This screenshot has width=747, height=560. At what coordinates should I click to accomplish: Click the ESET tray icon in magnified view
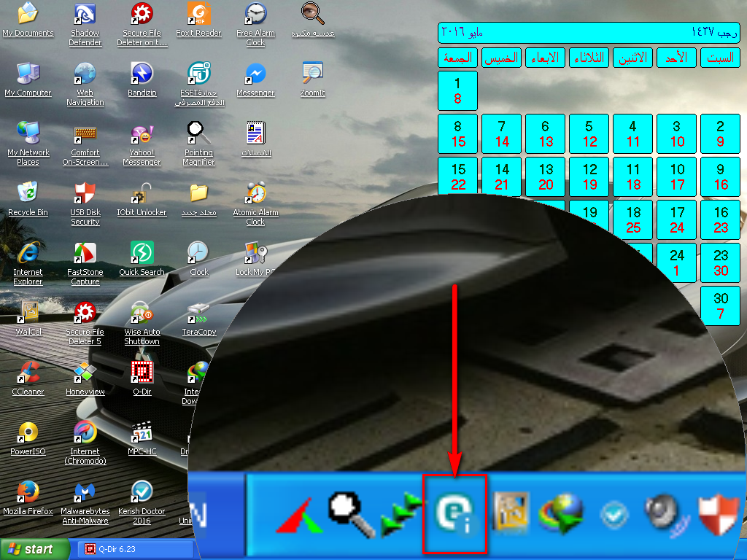pos(454,513)
